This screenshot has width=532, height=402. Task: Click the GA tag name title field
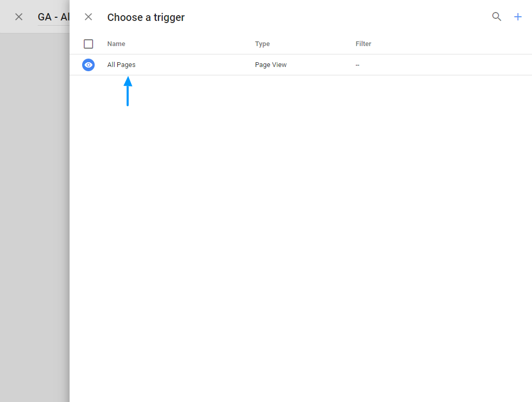[x=53, y=17]
